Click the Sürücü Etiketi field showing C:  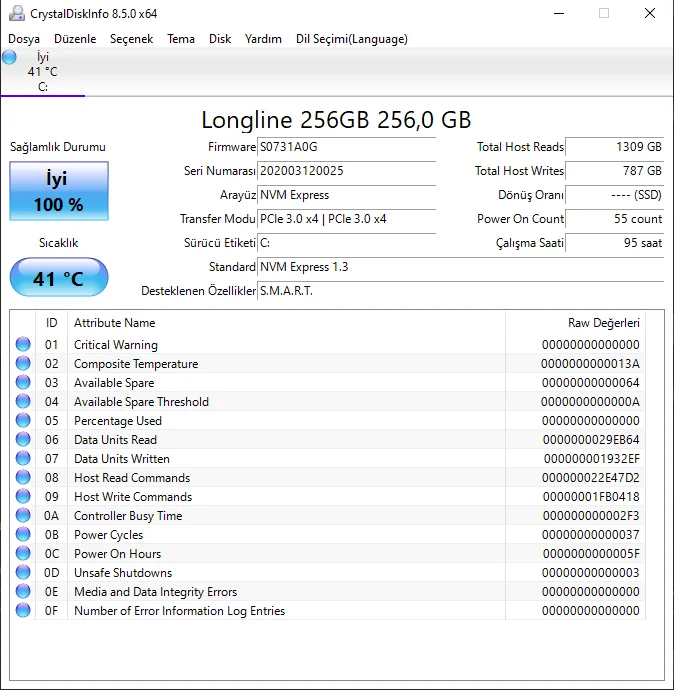(x=346, y=243)
